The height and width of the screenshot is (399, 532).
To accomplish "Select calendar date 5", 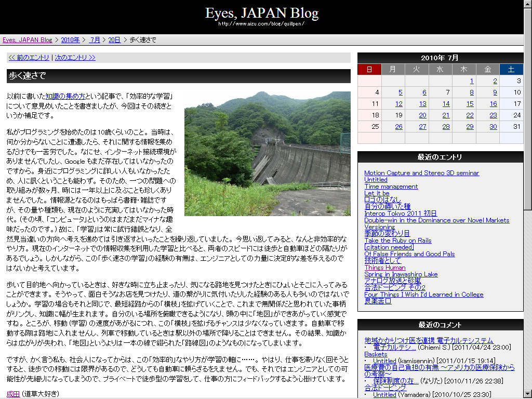I will [401, 92].
